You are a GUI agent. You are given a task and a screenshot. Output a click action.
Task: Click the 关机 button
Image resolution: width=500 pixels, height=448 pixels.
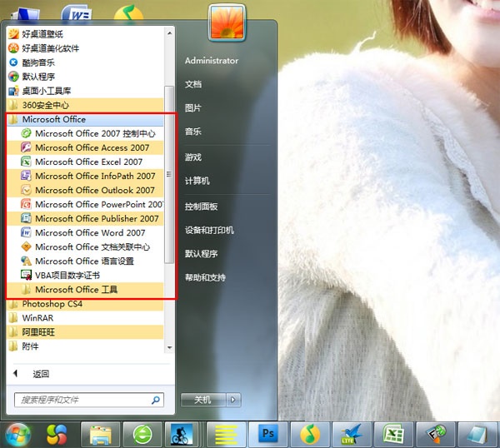(x=203, y=400)
